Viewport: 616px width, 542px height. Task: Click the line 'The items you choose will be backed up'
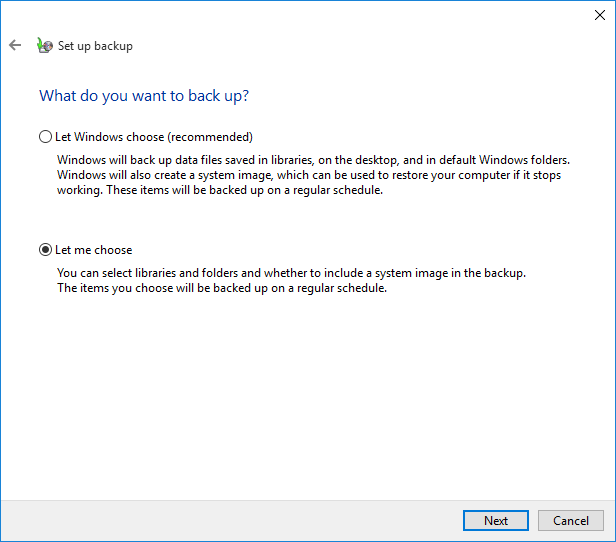(221, 289)
